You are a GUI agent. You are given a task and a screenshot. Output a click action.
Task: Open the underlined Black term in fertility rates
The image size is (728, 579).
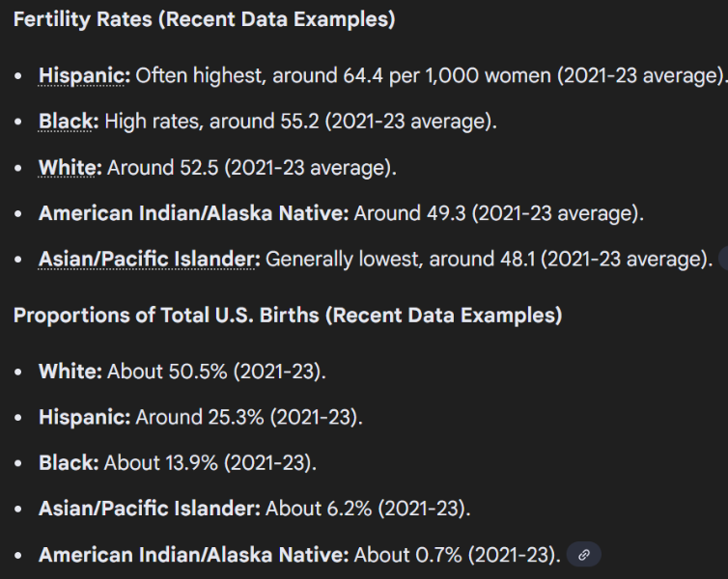68,122
